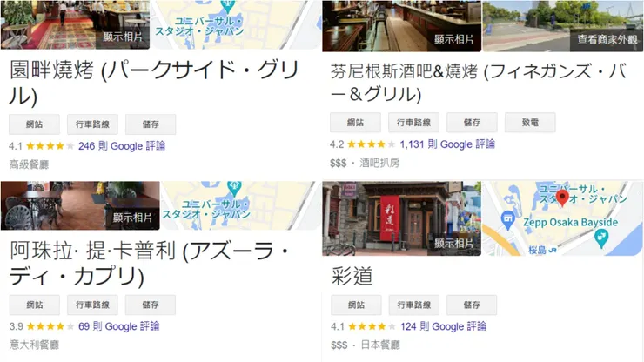
Task: Call 芬尼根斯酒吧&燒烤 using 致電 button
Action: tap(530, 123)
